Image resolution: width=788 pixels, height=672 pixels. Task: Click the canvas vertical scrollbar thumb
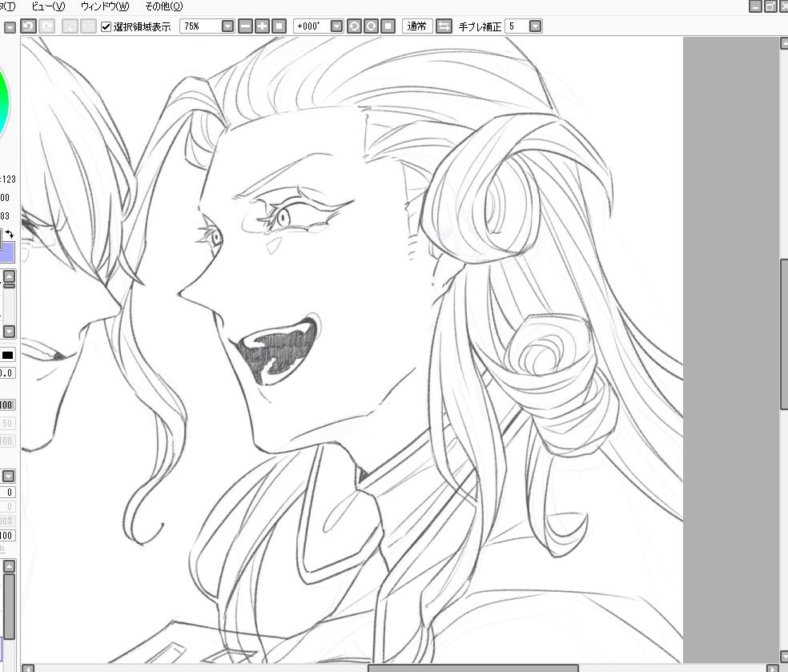pyautogui.click(x=784, y=334)
